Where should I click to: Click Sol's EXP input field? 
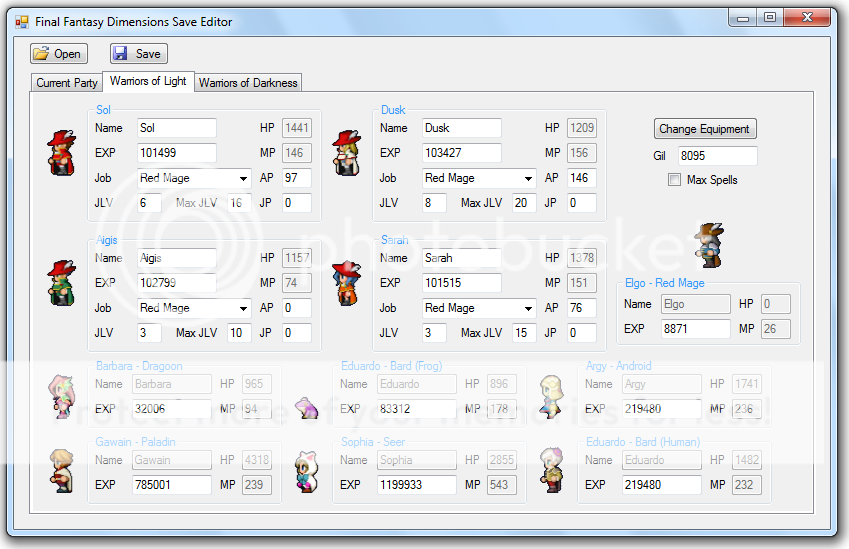[176, 153]
